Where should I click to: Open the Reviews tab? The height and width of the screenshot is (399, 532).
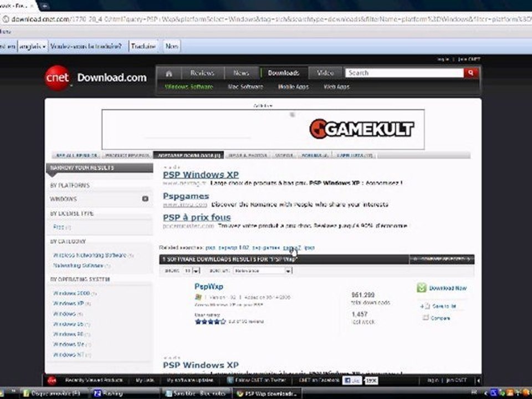(x=202, y=73)
